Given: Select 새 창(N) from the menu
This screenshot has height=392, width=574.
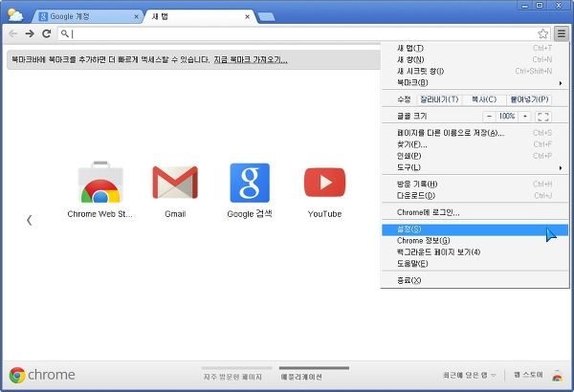Looking at the screenshot, I should coord(475,59).
